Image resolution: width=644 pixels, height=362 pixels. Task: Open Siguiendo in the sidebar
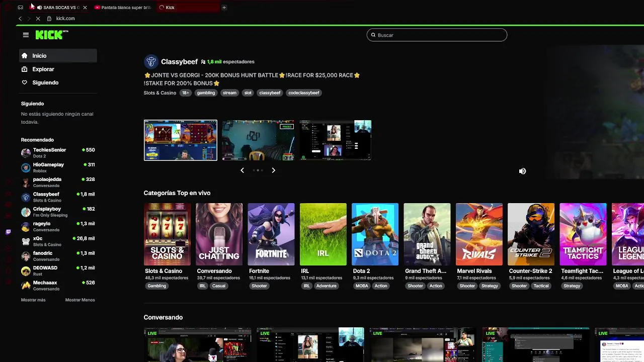58,82
